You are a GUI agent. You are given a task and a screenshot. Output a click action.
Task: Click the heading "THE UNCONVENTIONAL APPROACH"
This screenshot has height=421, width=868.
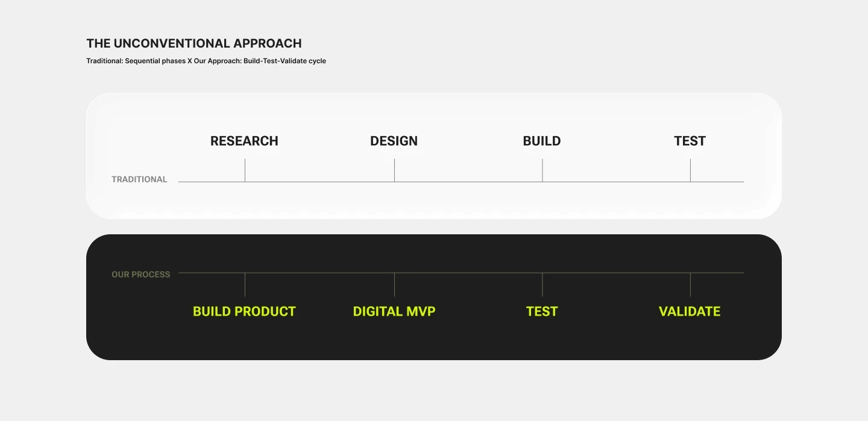pos(194,43)
